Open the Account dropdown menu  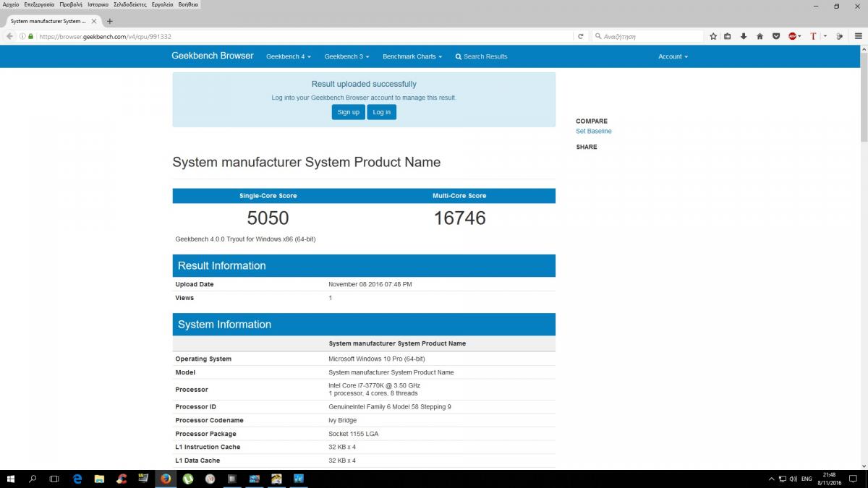(673, 56)
